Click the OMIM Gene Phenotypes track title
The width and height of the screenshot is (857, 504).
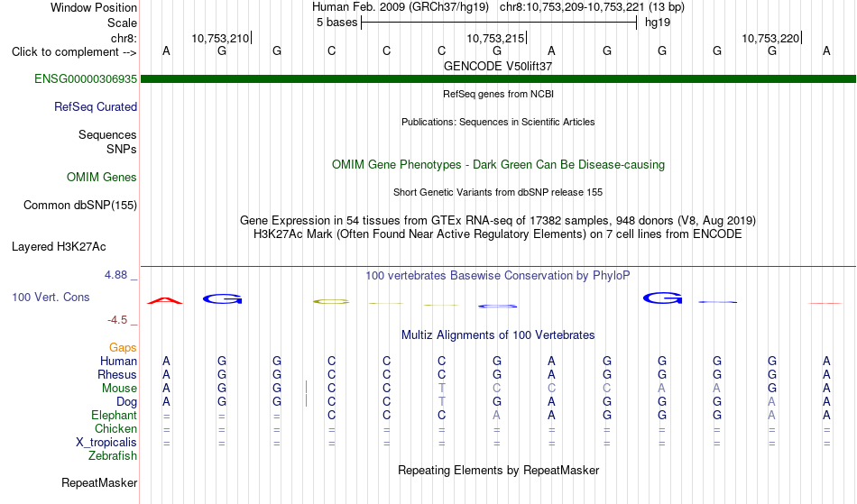point(499,164)
